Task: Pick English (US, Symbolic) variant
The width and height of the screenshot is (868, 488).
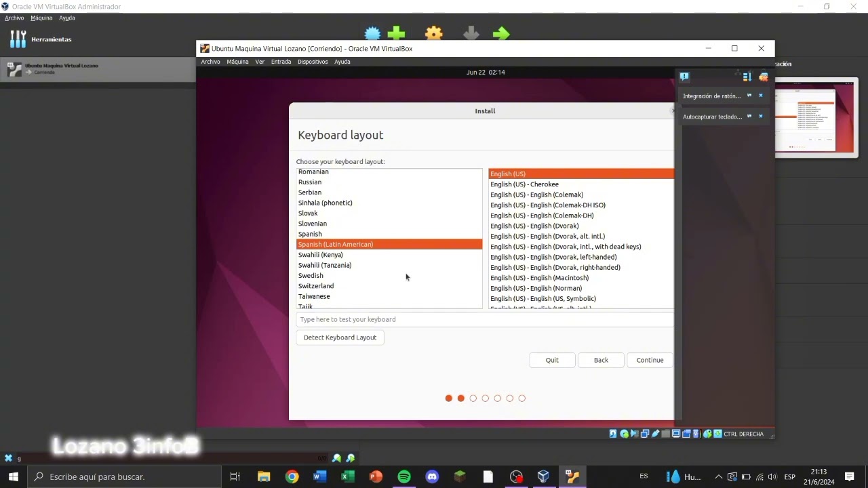Action: 581,299
